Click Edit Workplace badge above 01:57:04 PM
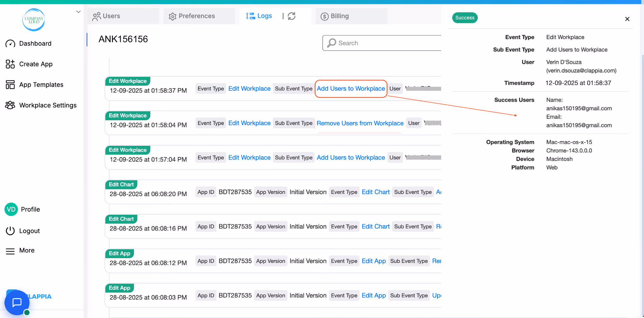Viewport: 644px width, 318px height. click(x=128, y=150)
